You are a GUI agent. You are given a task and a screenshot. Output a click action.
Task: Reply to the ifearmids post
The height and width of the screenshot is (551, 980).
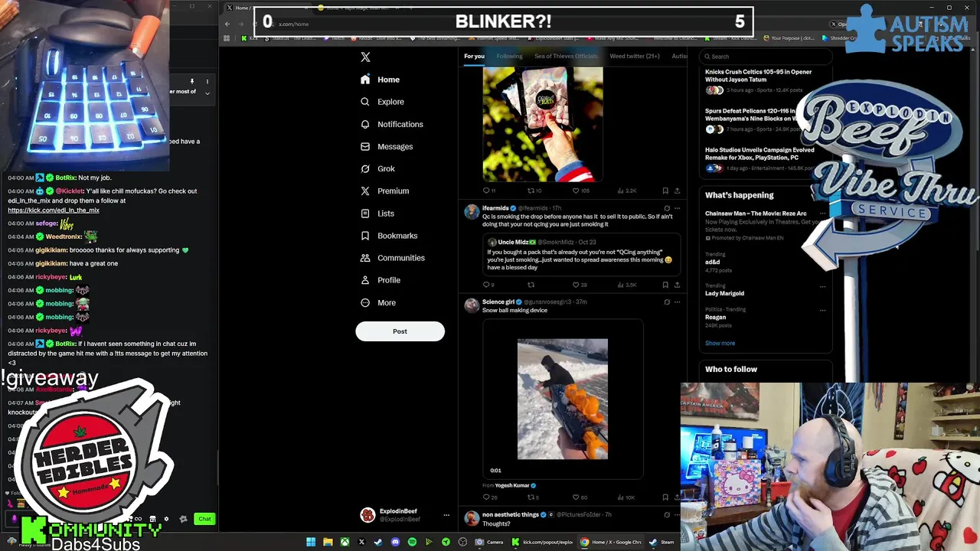tap(488, 285)
